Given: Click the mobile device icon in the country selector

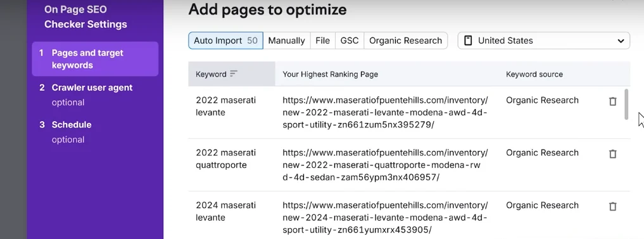Looking at the screenshot, I should click(x=468, y=41).
